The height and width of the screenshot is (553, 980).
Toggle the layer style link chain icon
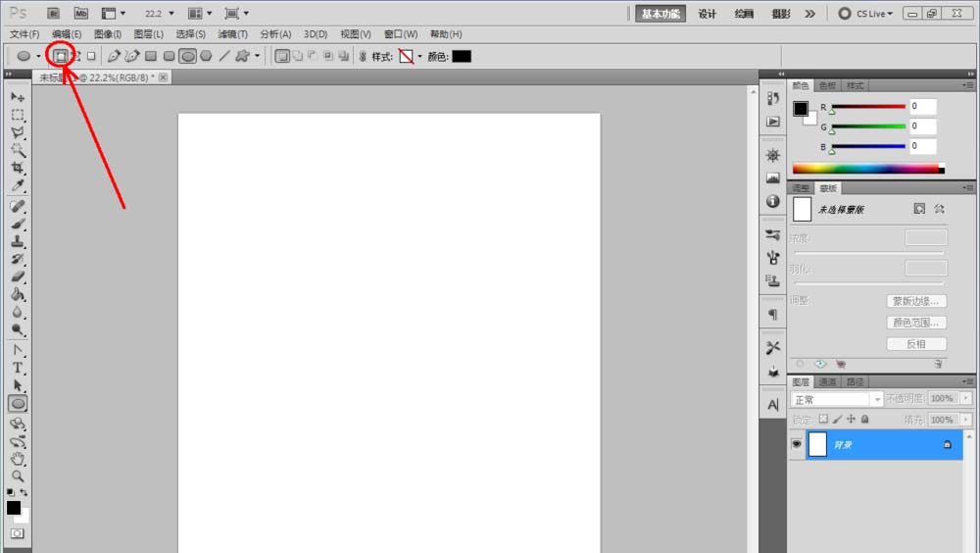[363, 56]
